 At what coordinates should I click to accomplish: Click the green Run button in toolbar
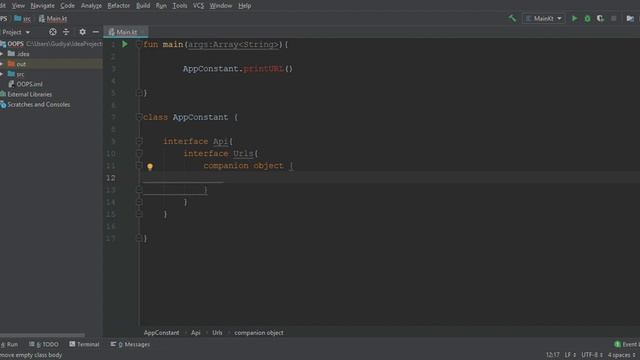(x=574, y=18)
